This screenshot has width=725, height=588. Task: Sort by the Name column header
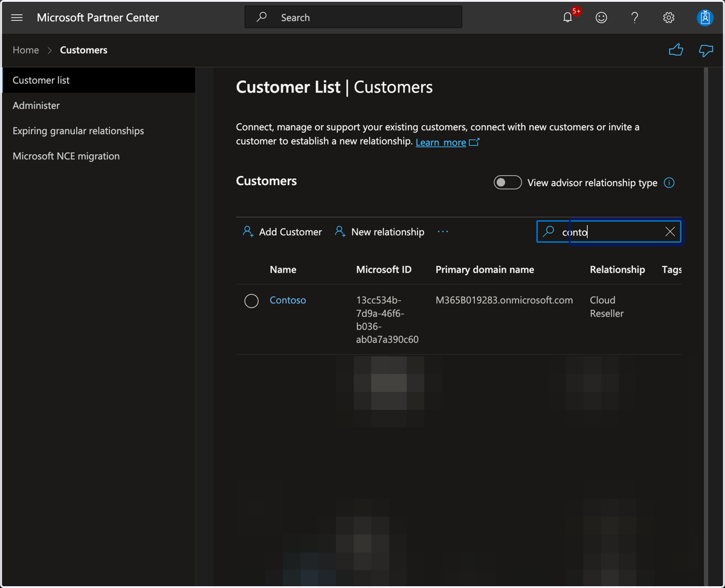[x=283, y=270]
